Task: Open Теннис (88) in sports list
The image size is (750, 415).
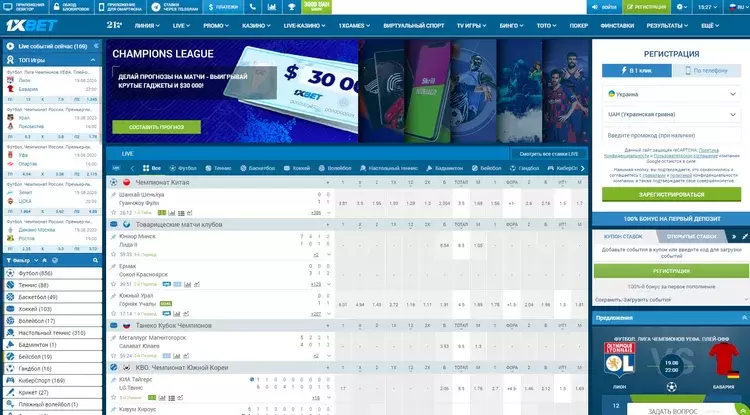Action: pyautogui.click(x=53, y=285)
